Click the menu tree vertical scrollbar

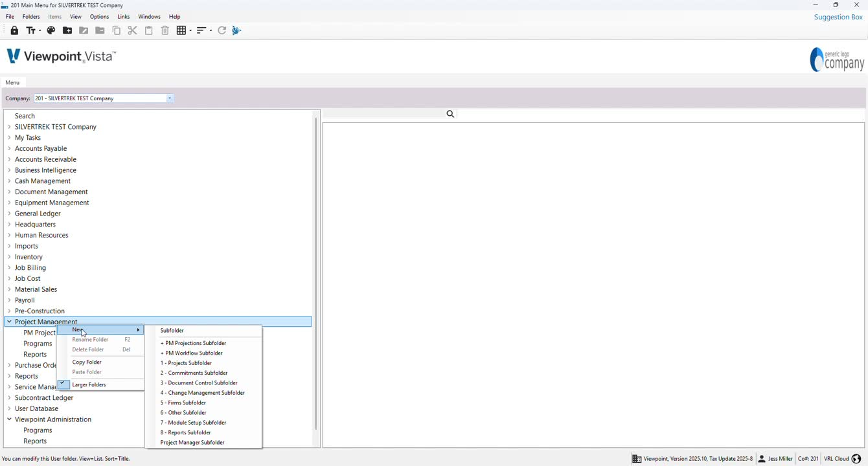coord(316,273)
